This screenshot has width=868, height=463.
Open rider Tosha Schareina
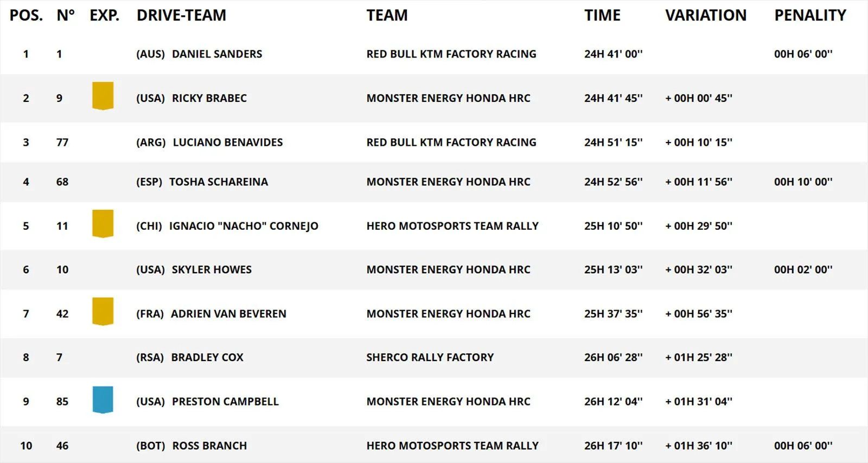(218, 182)
